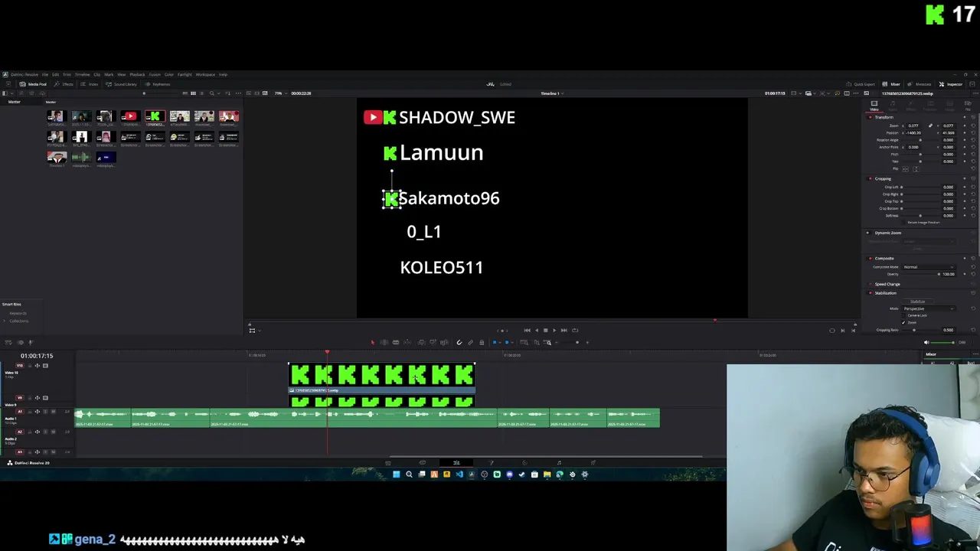Expand the Speed Change section
This screenshot has height=551, width=980.
887,284
